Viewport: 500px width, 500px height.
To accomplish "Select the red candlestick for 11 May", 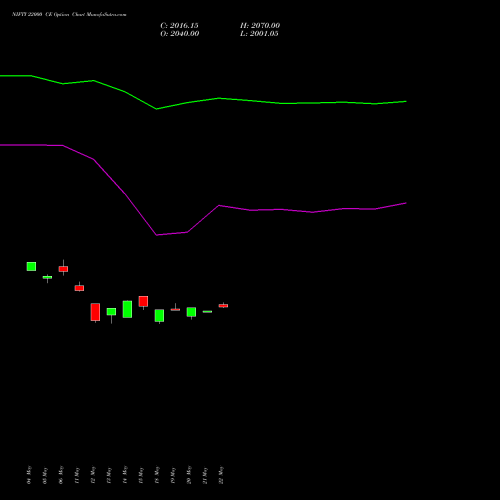I will coord(79,288).
